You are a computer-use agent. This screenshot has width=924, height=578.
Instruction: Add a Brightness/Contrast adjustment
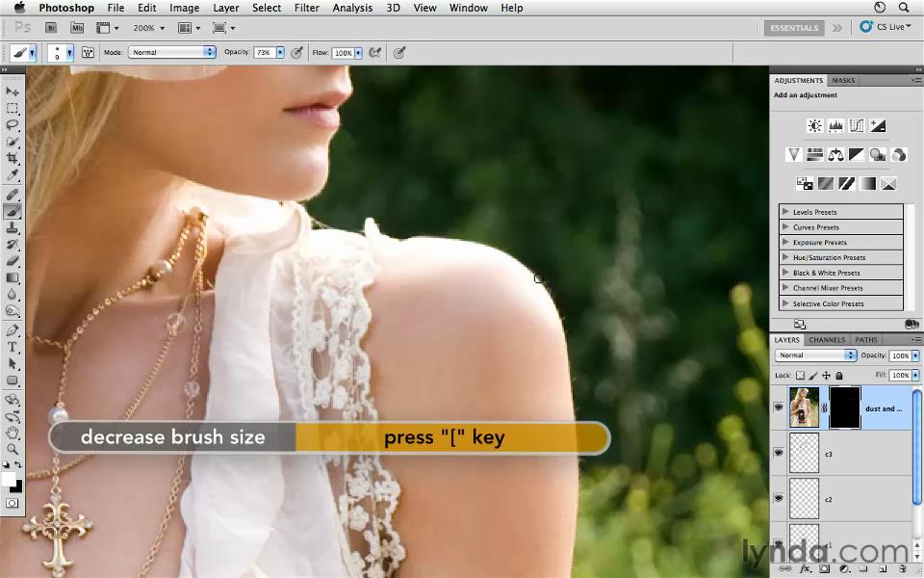click(815, 125)
